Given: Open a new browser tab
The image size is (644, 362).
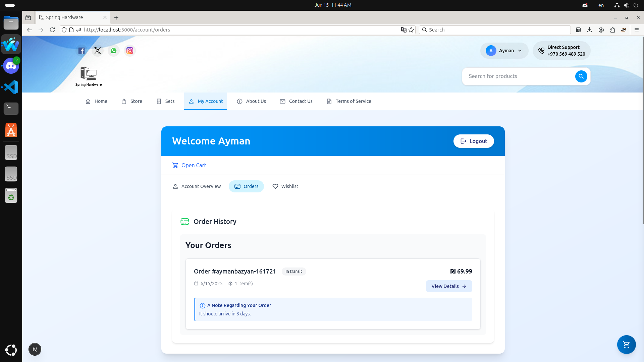Looking at the screenshot, I should tap(116, 17).
